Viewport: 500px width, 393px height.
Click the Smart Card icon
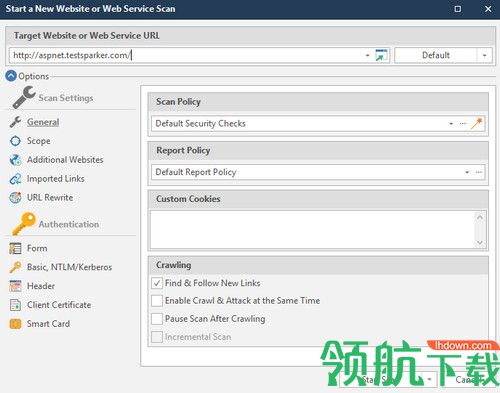(15, 324)
